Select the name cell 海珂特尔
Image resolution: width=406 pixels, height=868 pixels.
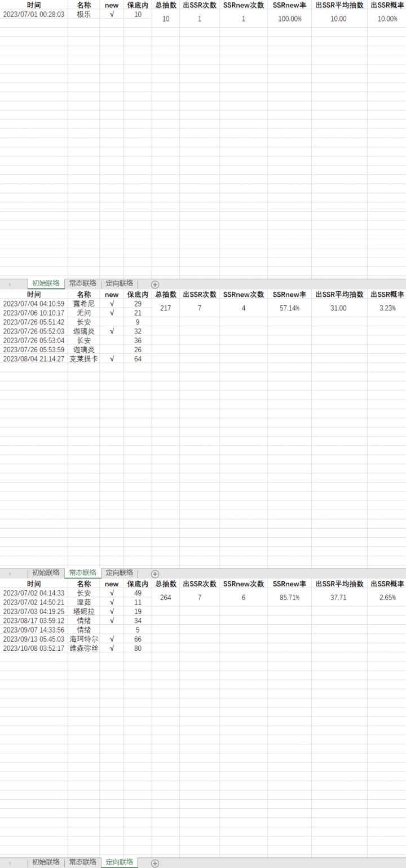(83, 639)
